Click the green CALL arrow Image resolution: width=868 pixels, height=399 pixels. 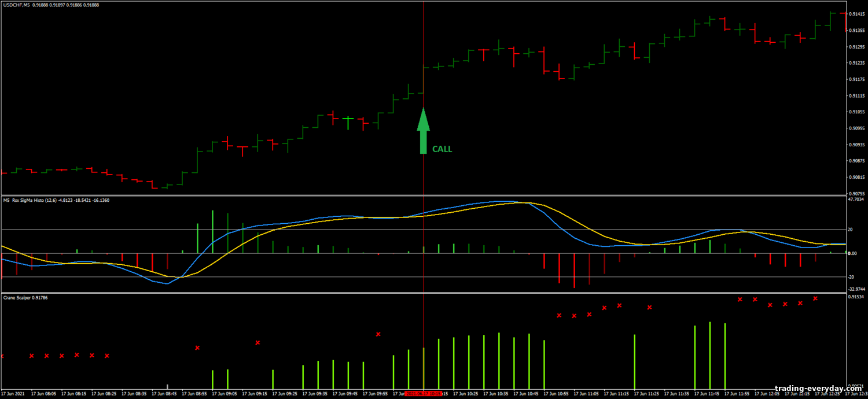[424, 131]
